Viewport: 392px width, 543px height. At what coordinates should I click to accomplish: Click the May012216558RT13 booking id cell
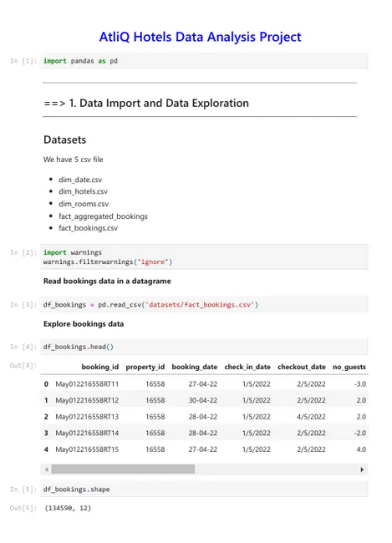coord(87,417)
